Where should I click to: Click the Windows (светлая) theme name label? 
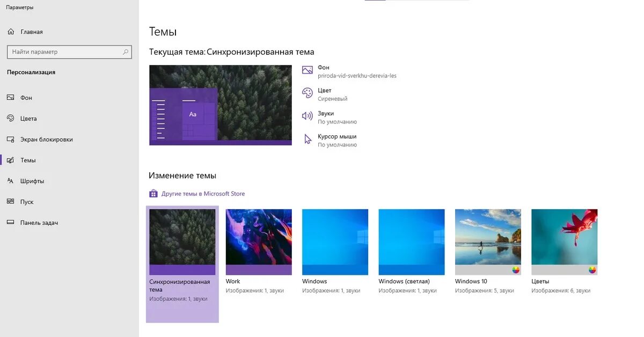(404, 281)
